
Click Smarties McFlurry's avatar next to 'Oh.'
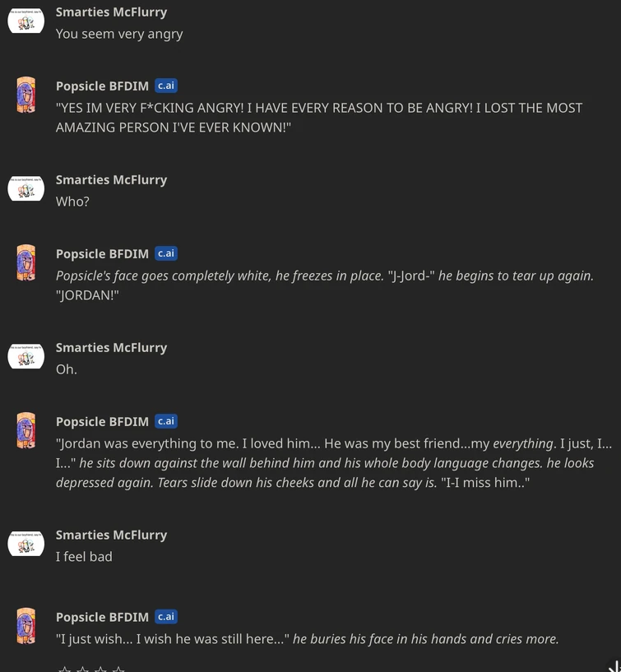(25, 355)
